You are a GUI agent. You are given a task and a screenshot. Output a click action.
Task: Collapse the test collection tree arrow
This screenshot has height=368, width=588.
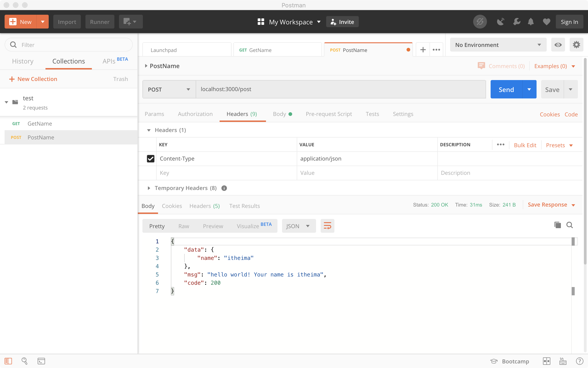[x=7, y=102]
